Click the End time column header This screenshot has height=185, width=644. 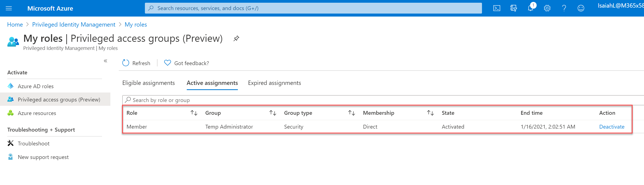[x=531, y=113]
